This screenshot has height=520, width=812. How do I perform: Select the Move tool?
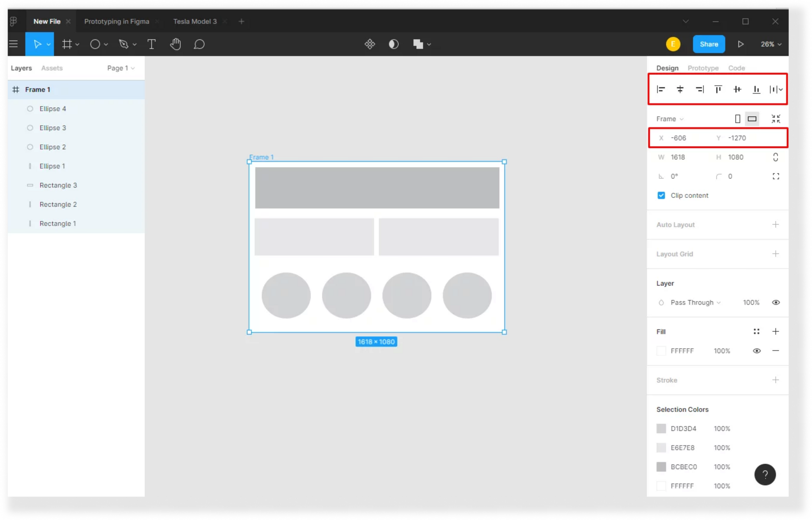coord(37,44)
